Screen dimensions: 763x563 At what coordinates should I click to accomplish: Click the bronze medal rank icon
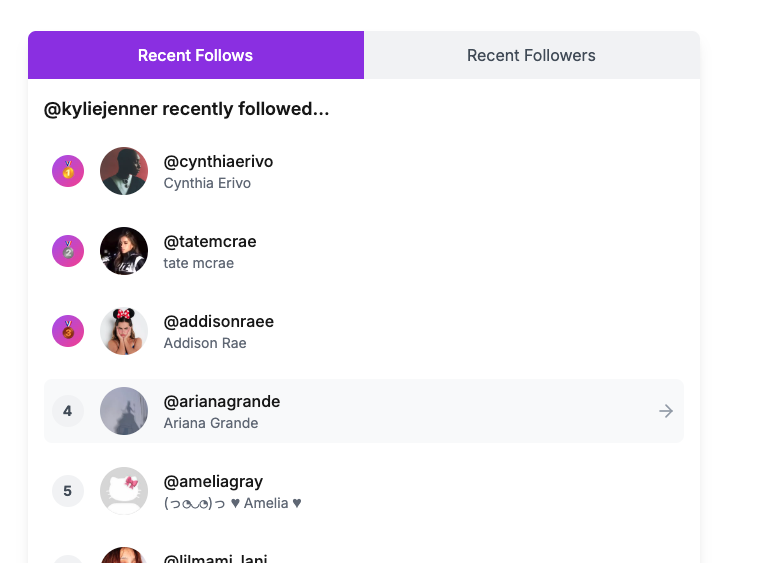click(x=68, y=331)
